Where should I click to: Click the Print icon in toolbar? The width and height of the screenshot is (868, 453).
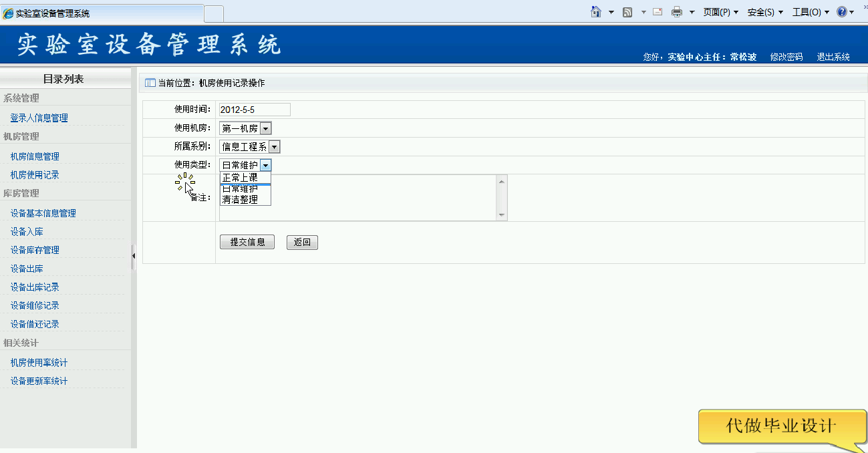677,12
